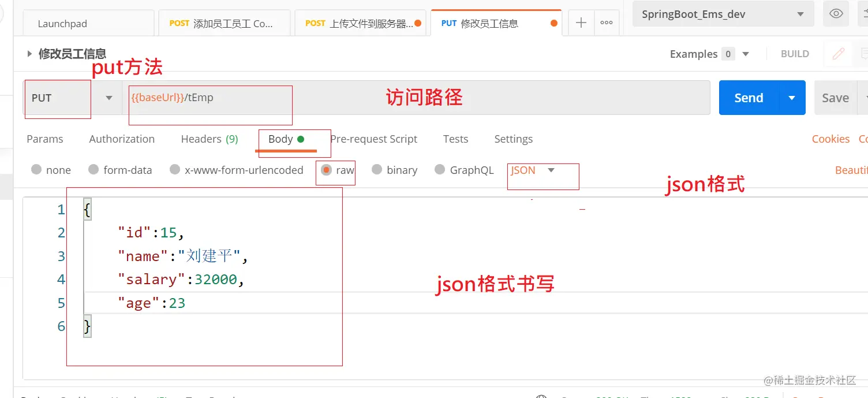Open the Tests tab

pyautogui.click(x=456, y=139)
